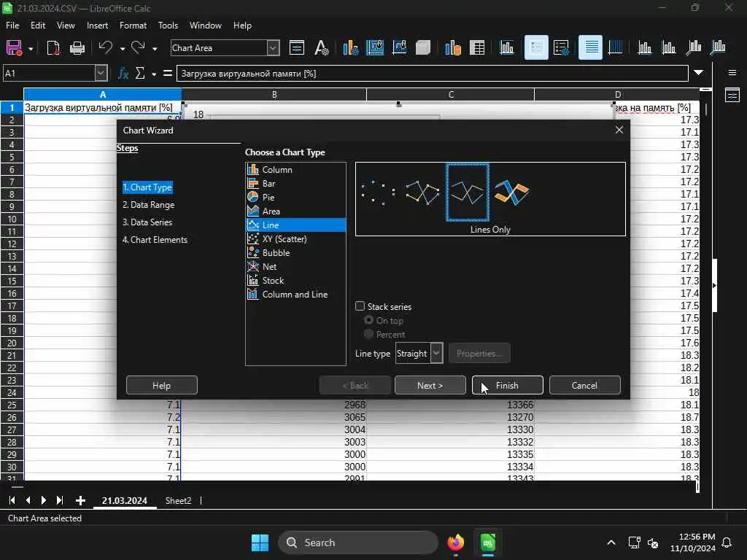
Task: Enable the Stack series checkbox
Action: [x=360, y=306]
